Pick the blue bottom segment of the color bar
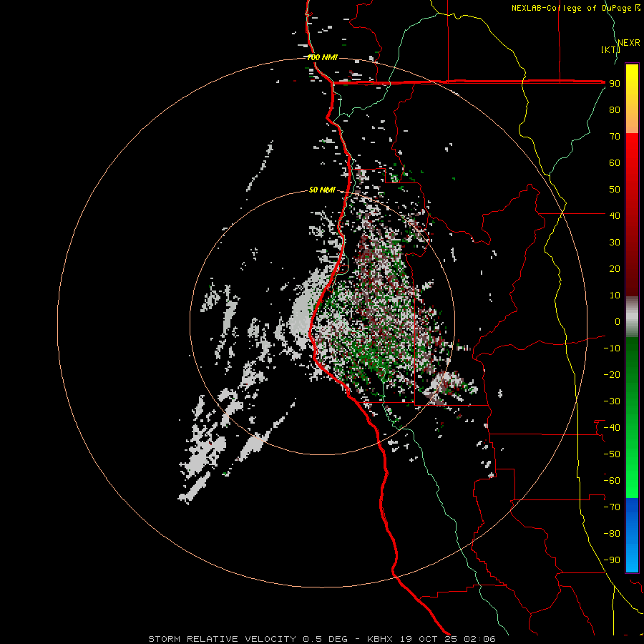Screen dimensions: 644x644 pos(632,535)
